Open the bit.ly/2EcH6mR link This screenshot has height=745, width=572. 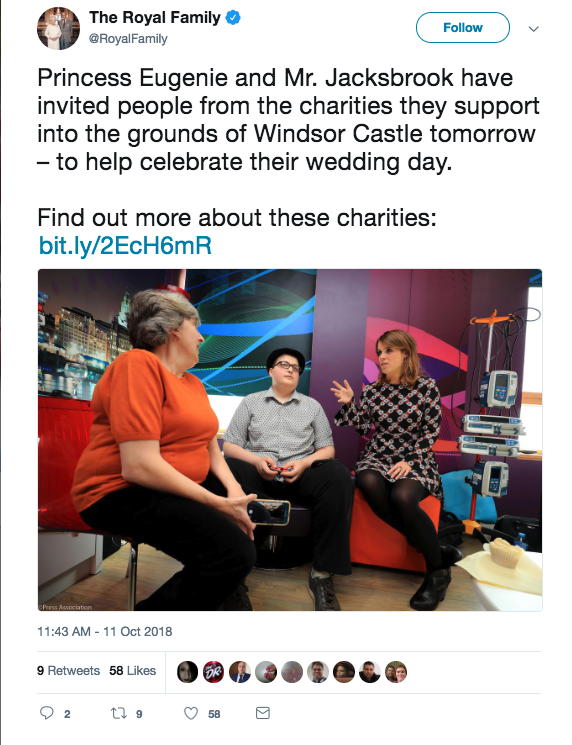click(125, 246)
